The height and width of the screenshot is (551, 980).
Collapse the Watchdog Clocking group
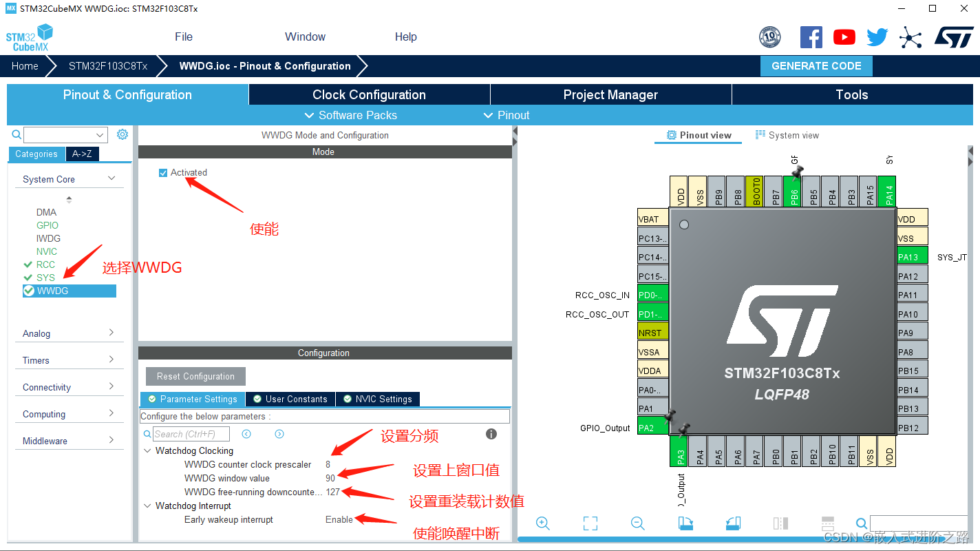(147, 450)
